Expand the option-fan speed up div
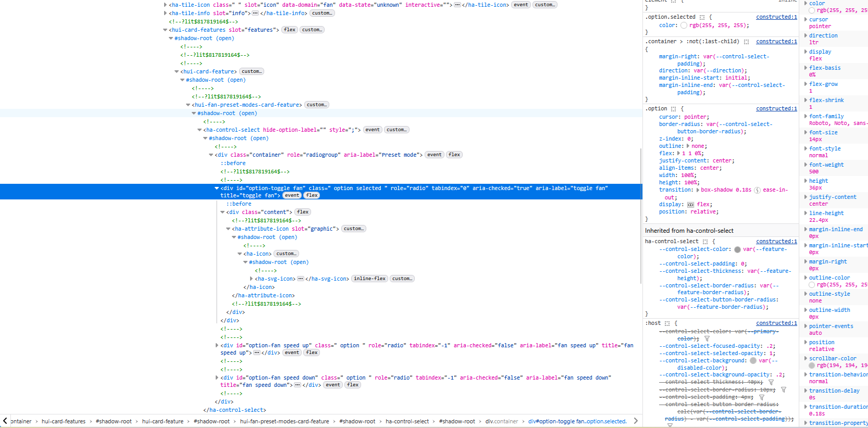 [x=217, y=345]
